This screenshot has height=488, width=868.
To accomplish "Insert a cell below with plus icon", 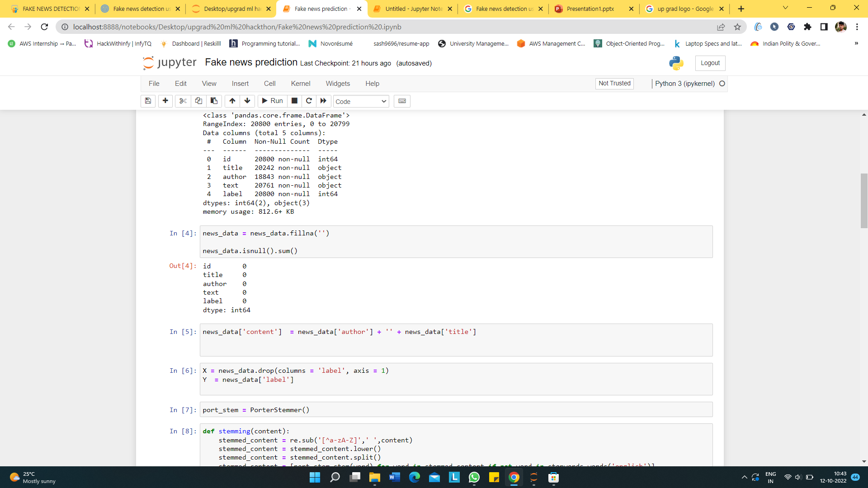I will coord(165,101).
